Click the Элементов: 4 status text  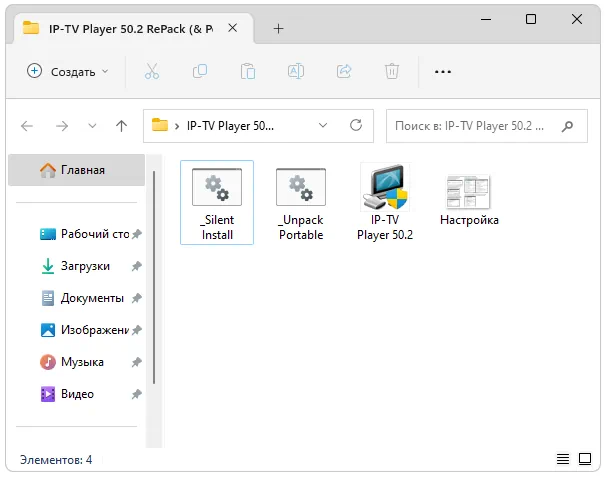click(x=56, y=460)
